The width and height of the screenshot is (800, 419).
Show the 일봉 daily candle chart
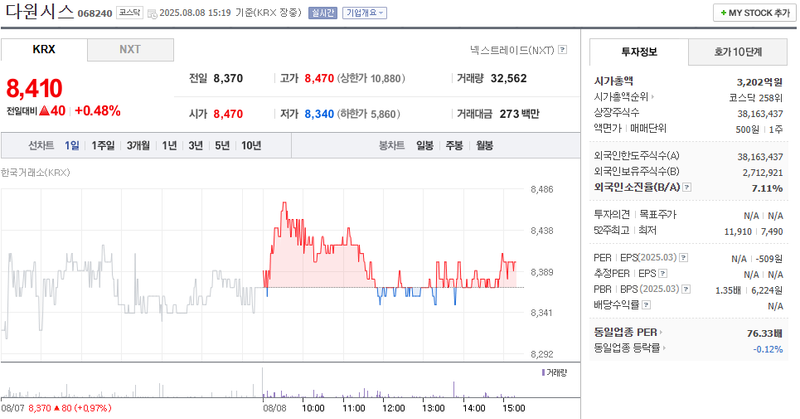(424, 145)
